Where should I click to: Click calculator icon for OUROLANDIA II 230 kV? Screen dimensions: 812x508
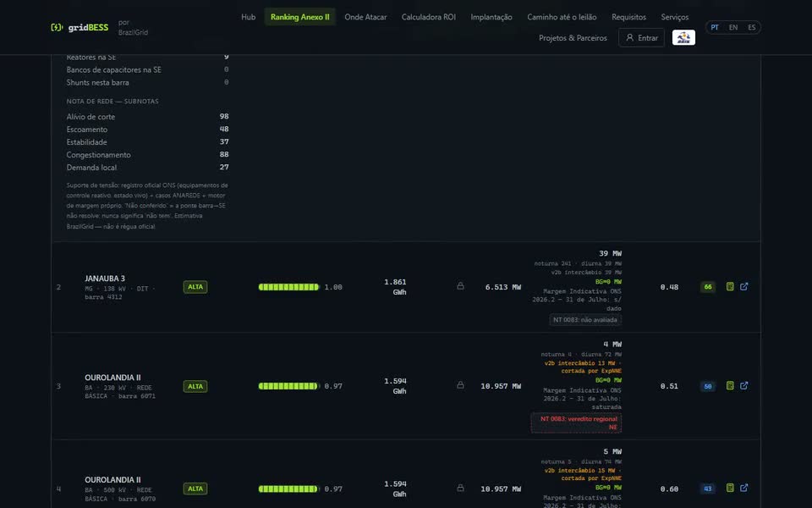[730, 386]
